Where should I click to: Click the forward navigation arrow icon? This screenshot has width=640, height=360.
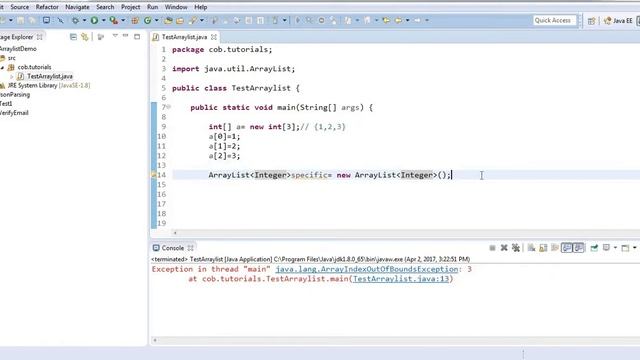417,20
